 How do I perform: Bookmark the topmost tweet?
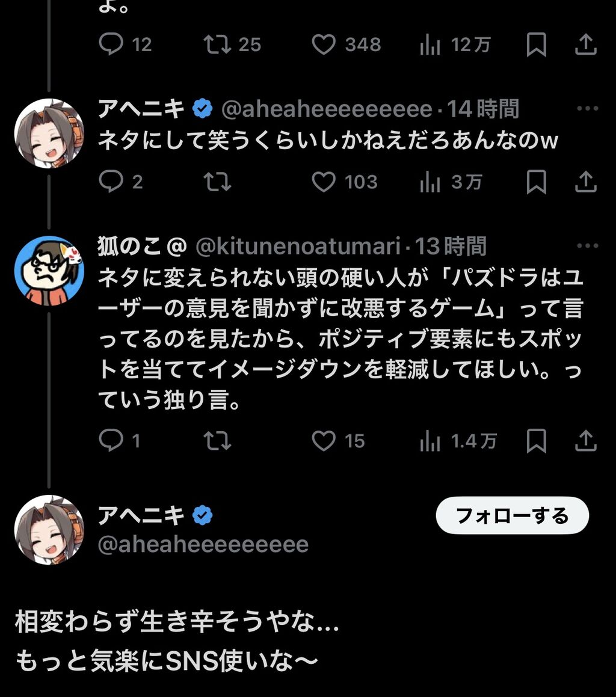[x=536, y=45]
